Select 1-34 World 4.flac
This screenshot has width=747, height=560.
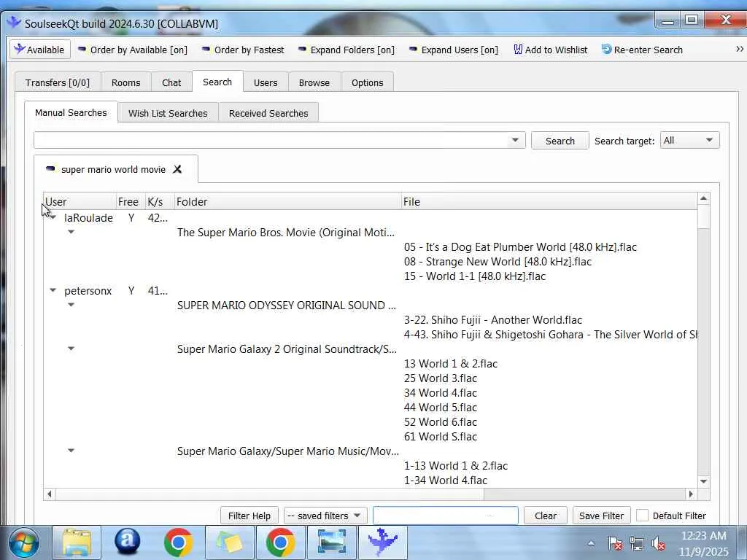[446, 481]
